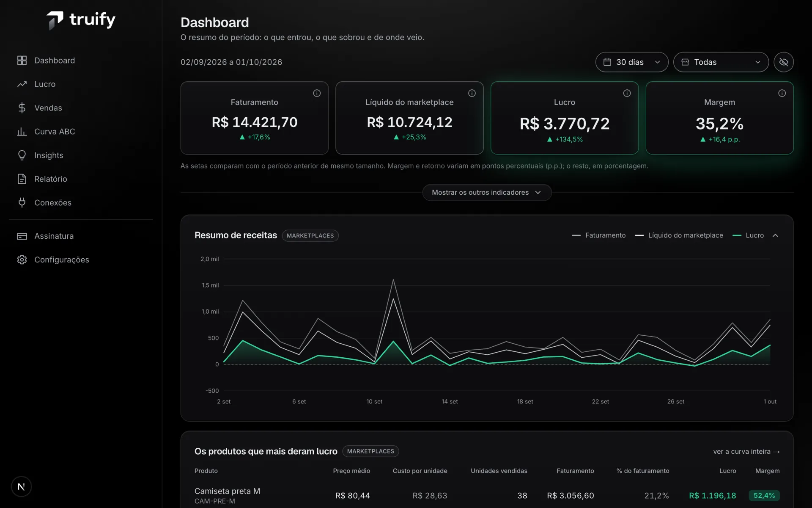Click the Camiseta preta M product row
Image resolution: width=812 pixels, height=508 pixels.
(487, 496)
